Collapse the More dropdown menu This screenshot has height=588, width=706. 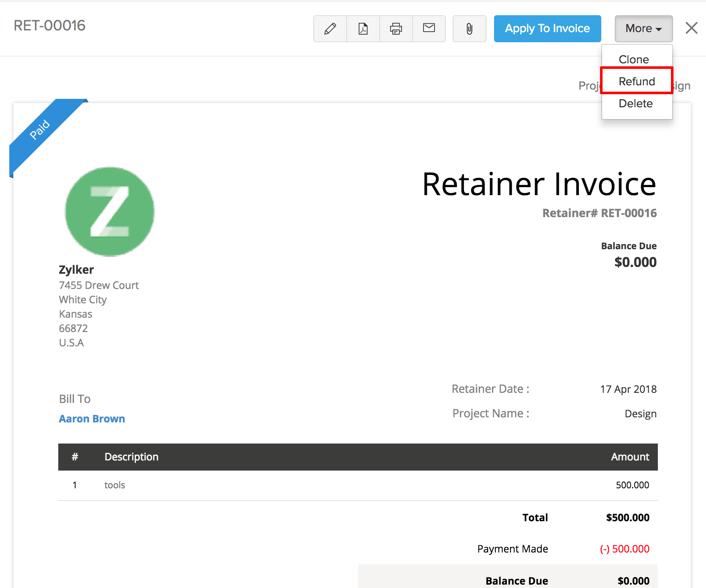click(643, 29)
